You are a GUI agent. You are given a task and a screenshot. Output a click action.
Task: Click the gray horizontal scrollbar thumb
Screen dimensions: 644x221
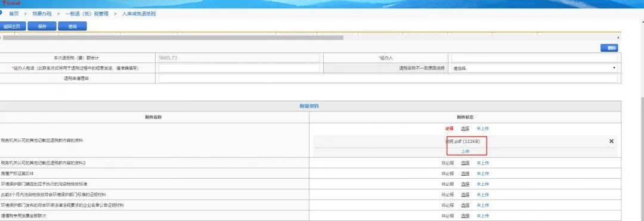(173, 38)
